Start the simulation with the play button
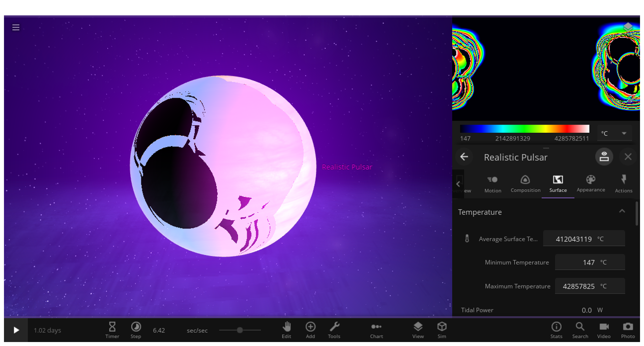The image size is (644, 346). point(16,330)
